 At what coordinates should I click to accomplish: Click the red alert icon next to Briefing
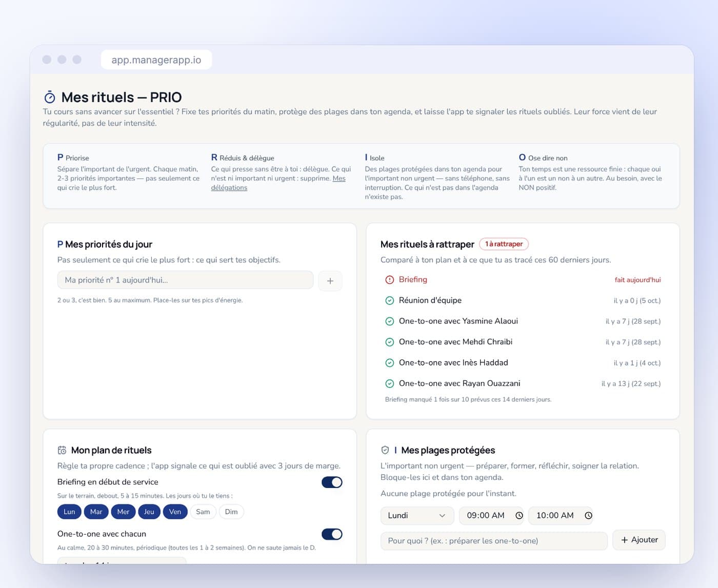[390, 280]
